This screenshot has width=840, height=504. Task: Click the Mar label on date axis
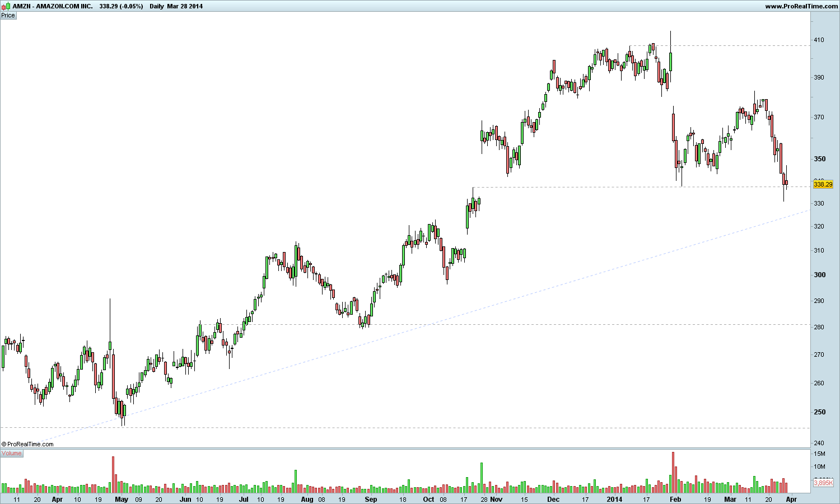coord(730,499)
